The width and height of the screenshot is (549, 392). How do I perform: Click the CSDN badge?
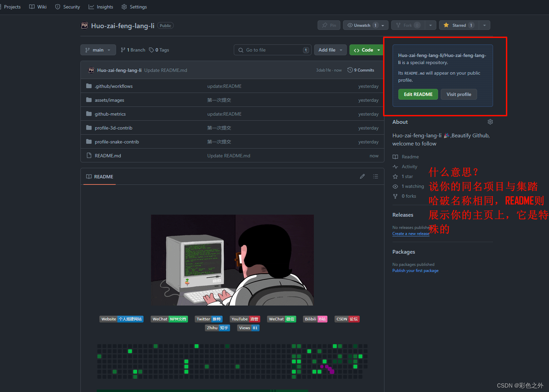(x=347, y=319)
